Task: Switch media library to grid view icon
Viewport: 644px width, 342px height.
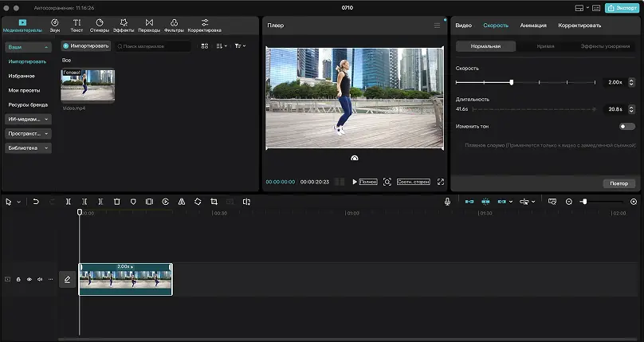Action: tap(205, 46)
